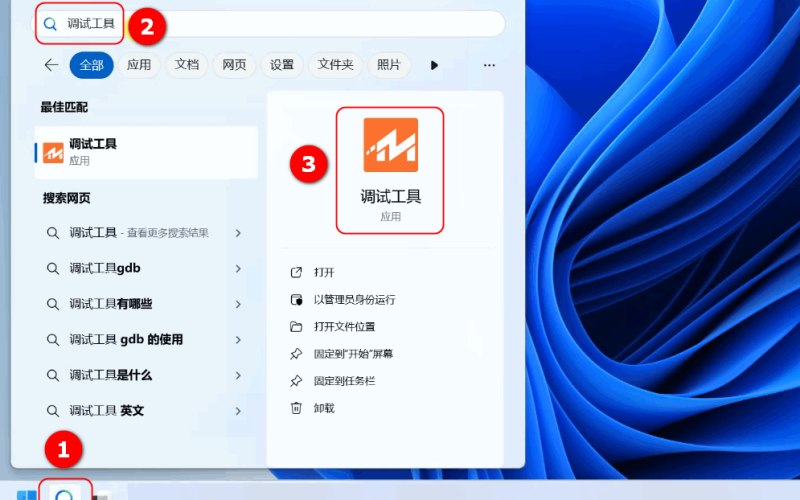Choose 打开文件位置 action
Screen dimensions: 800x500
coord(344,327)
